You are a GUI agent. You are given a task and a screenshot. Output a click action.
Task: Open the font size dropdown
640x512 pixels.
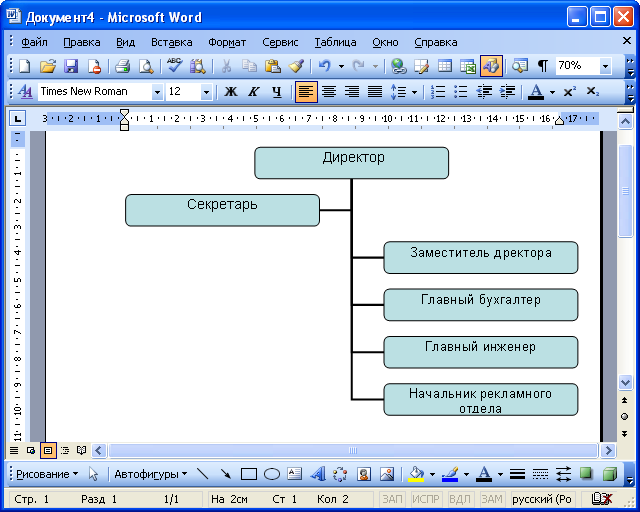pos(206,92)
